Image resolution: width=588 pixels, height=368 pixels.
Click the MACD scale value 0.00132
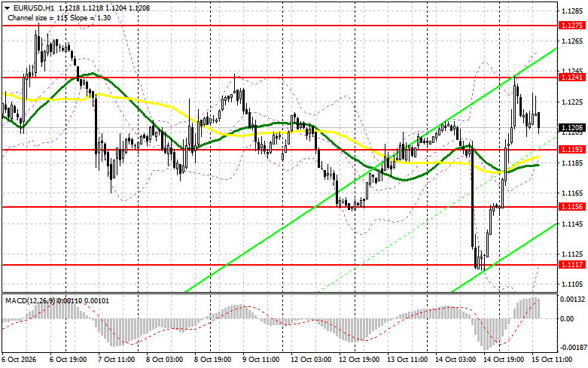tap(572, 300)
